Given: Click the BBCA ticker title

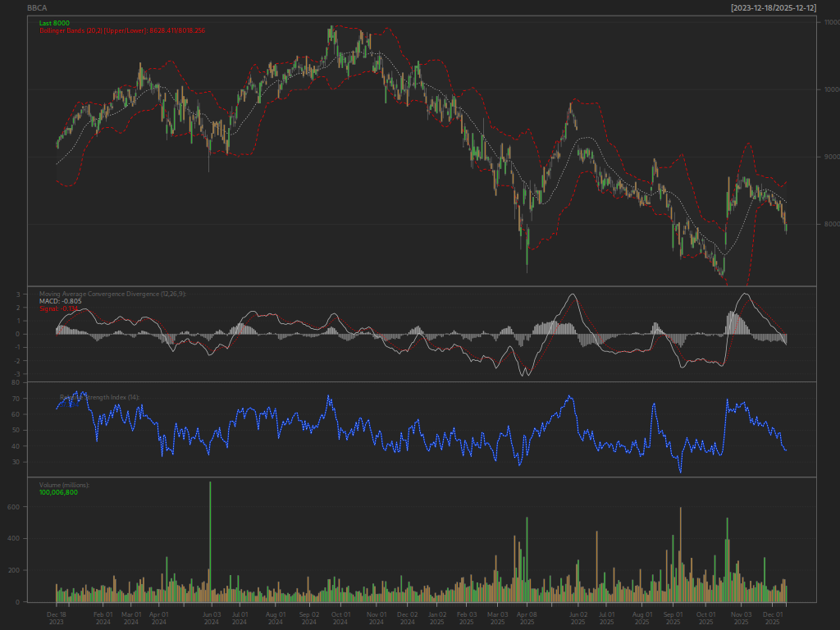Looking at the screenshot, I should pyautogui.click(x=37, y=8).
